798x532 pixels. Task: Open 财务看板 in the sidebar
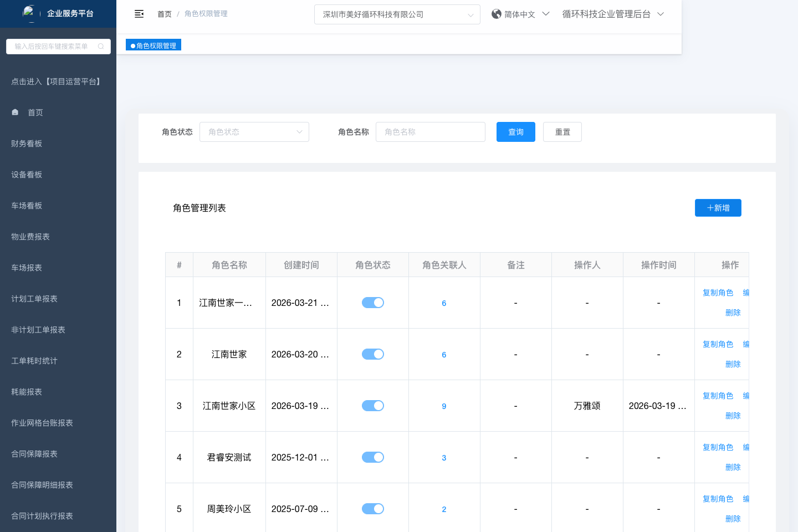coord(27,144)
